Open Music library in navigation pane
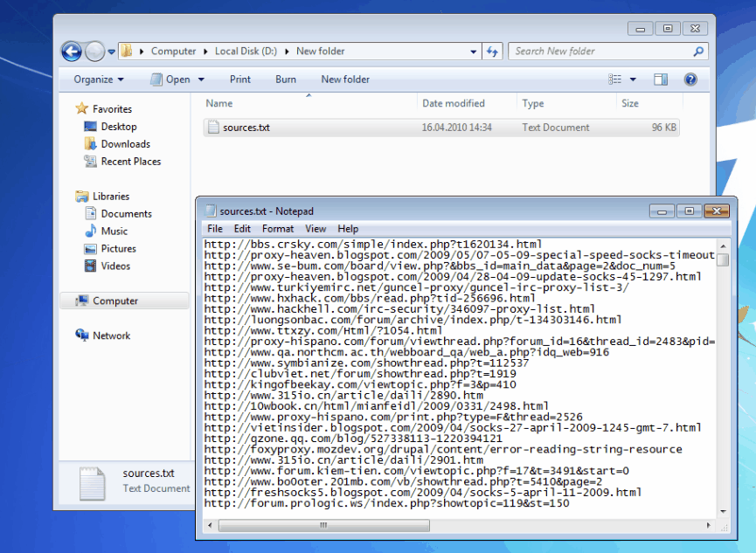This screenshot has width=756, height=553. click(x=114, y=232)
